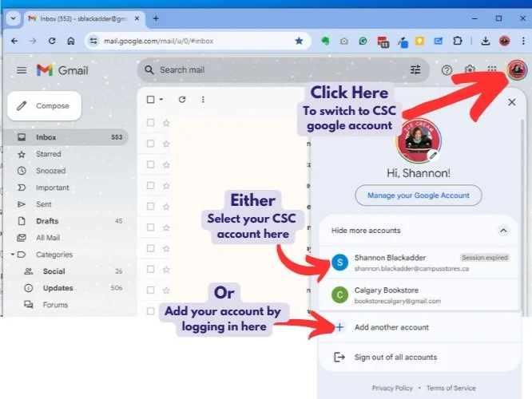
Task: Open the inbox More options three-dot icon
Action: 203,99
